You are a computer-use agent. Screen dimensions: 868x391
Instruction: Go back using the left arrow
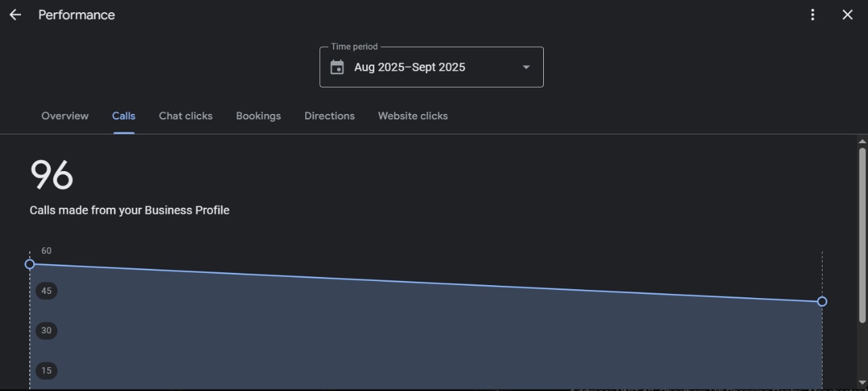[15, 15]
